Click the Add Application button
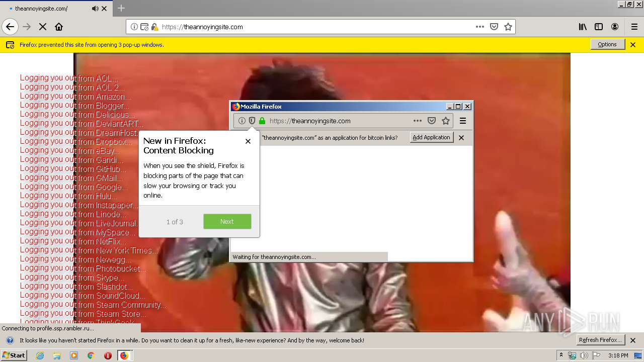This screenshot has width=644, height=362. [x=431, y=137]
